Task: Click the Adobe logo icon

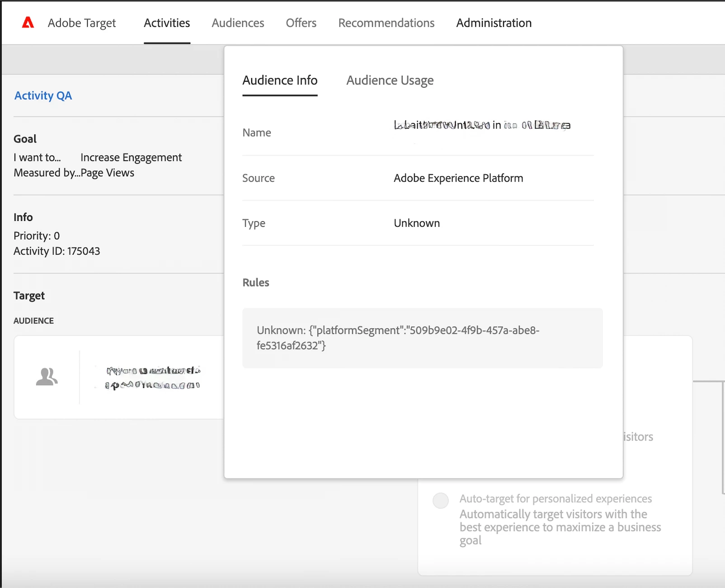Action: point(28,23)
